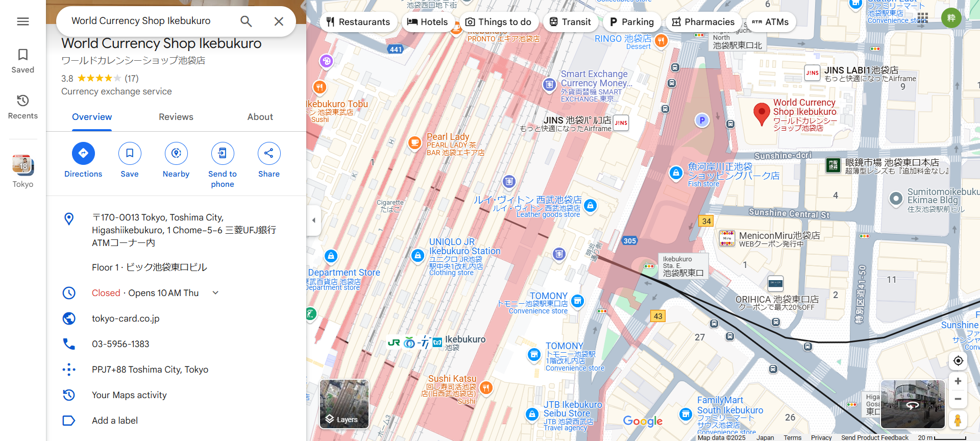Open the Google account avatar

951,18
